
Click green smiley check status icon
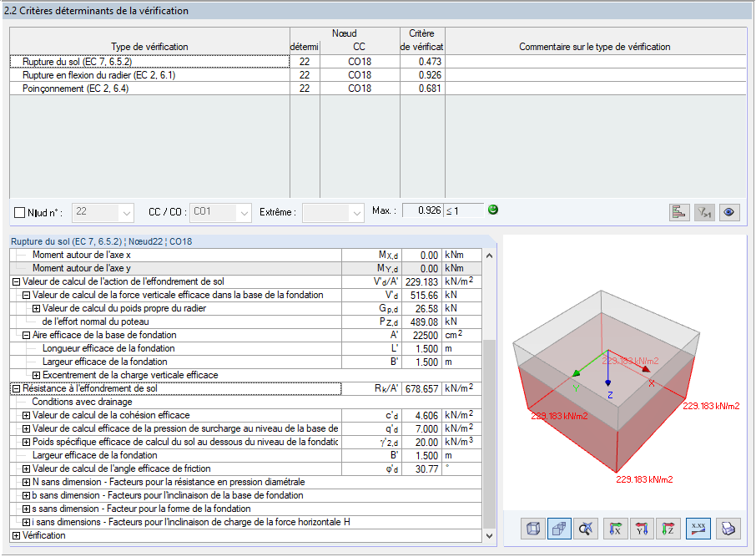[x=493, y=210]
